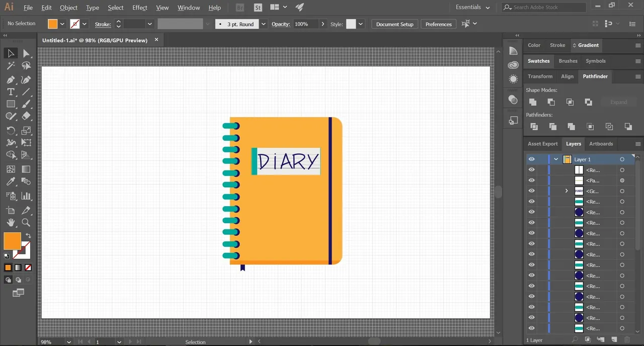644x346 pixels.
Task: Enable Draw Normal mode
Action: [x=8, y=280]
